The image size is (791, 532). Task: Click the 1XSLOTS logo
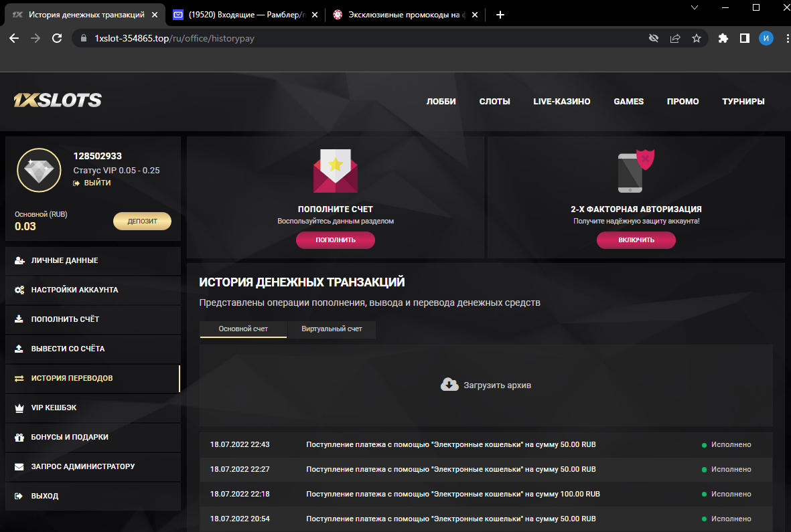tap(58, 100)
